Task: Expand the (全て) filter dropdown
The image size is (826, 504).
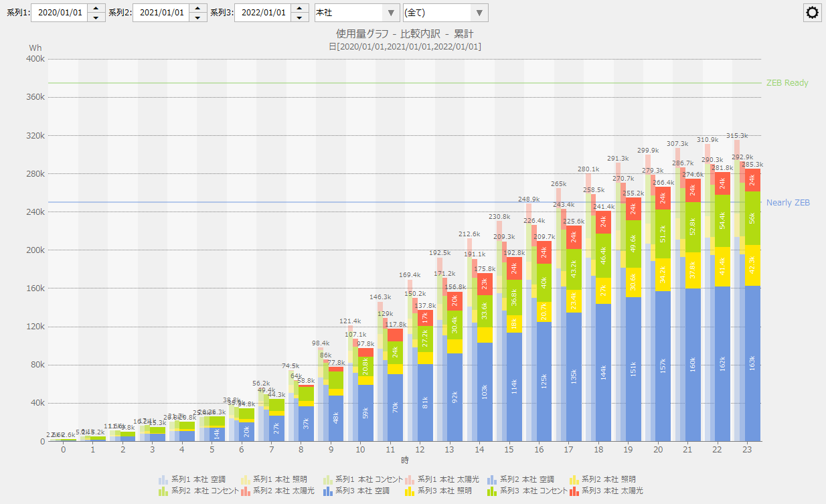Action: click(x=445, y=13)
